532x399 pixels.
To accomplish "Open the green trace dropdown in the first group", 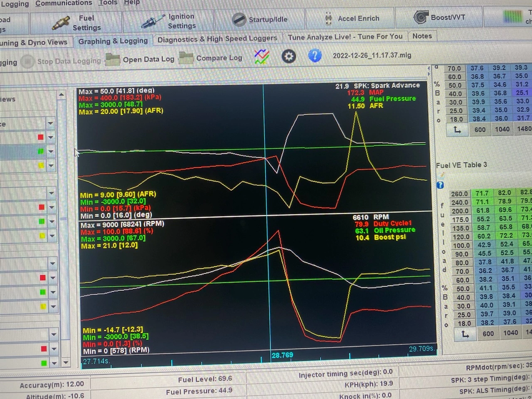I will point(51,152).
